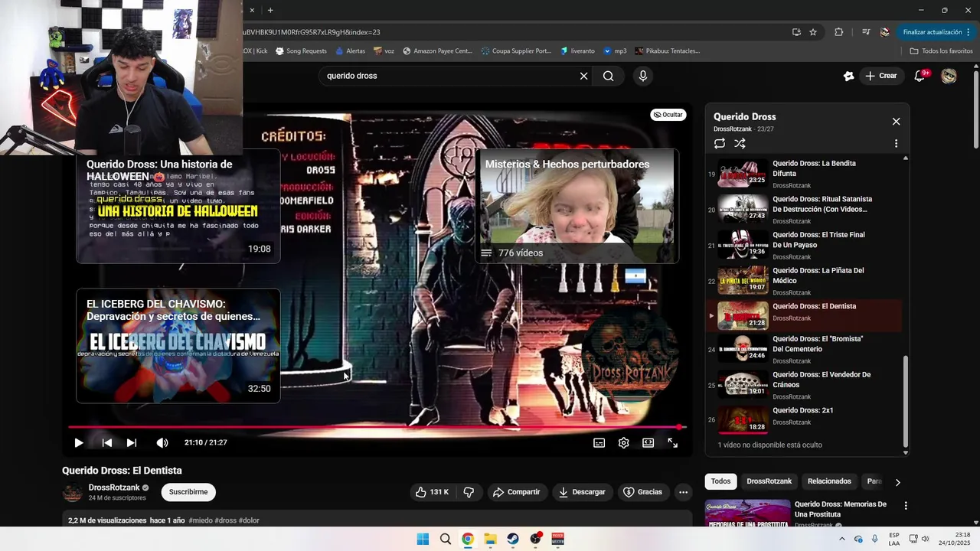Click the Descargar download button
This screenshot has width=980, height=551.
point(582,492)
